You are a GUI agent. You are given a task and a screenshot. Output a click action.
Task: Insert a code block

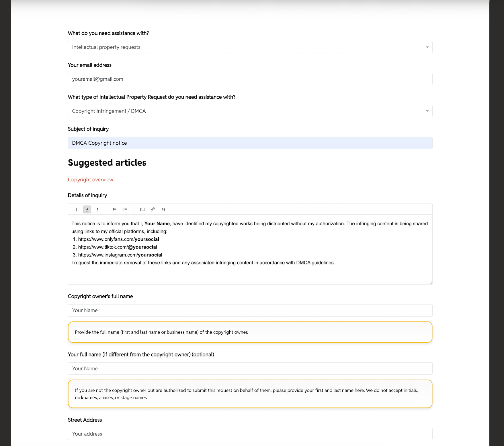(142, 210)
